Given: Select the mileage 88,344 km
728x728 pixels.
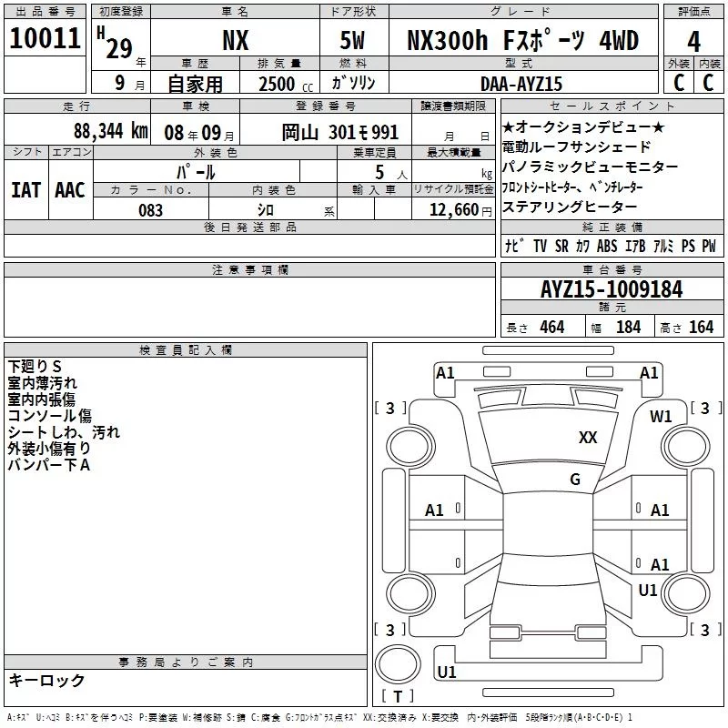Looking at the screenshot, I should pyautogui.click(x=111, y=131).
